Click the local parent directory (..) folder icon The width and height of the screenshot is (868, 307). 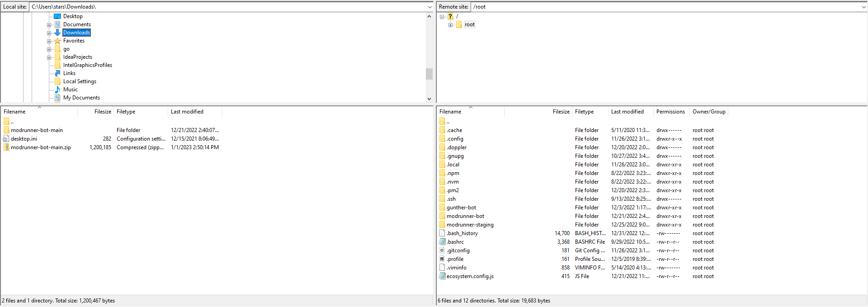6,122
